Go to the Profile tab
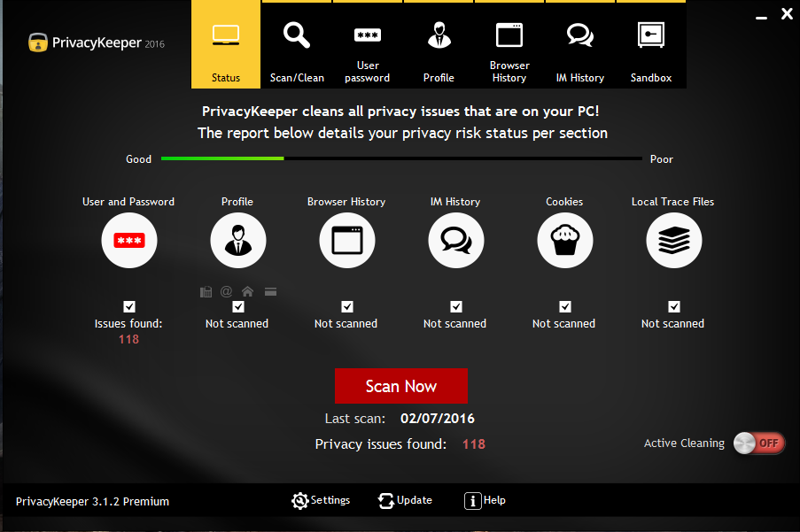Screen dimensions: 800x532 coord(439,45)
